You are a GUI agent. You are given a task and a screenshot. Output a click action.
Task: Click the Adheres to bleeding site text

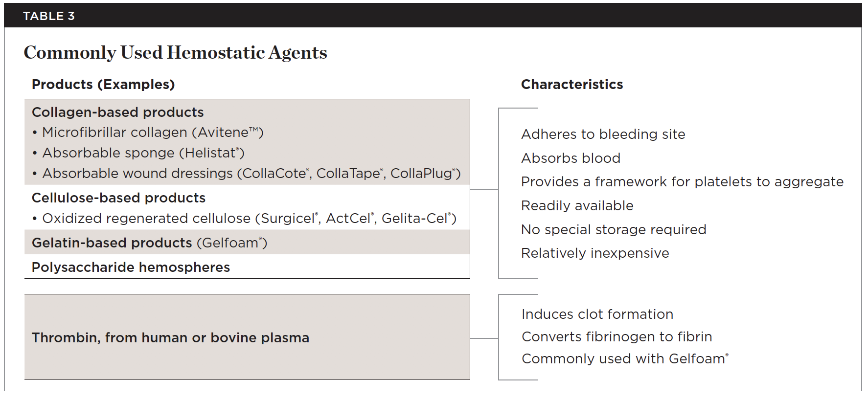(603, 134)
